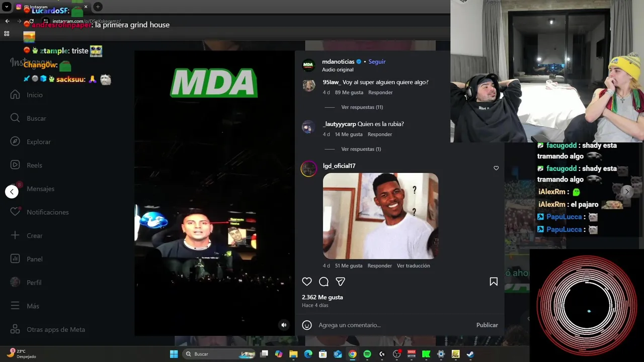Share the post with the paper plane icon
This screenshot has width=644, height=362.
(x=341, y=282)
